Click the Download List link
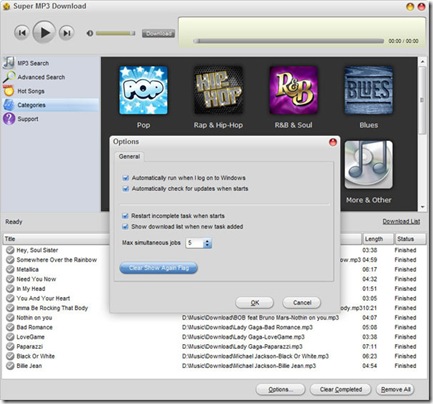 [x=401, y=221]
